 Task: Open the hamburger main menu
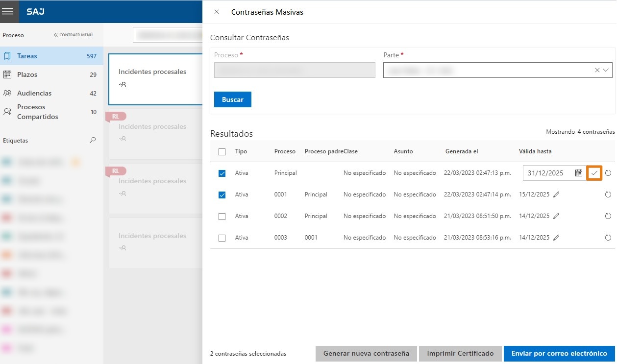pyautogui.click(x=8, y=11)
